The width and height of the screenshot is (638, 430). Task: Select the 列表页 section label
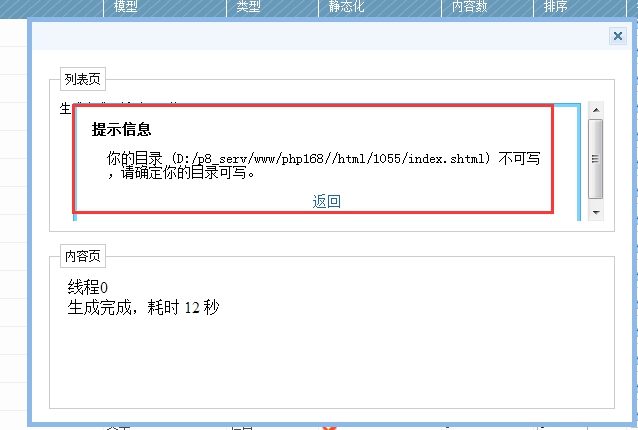click(x=83, y=80)
